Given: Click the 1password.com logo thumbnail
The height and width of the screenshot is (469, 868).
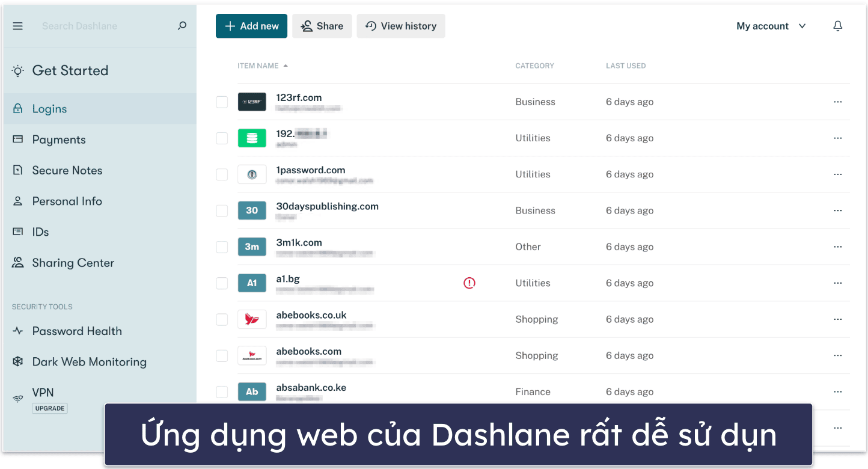Looking at the screenshot, I should [252, 174].
